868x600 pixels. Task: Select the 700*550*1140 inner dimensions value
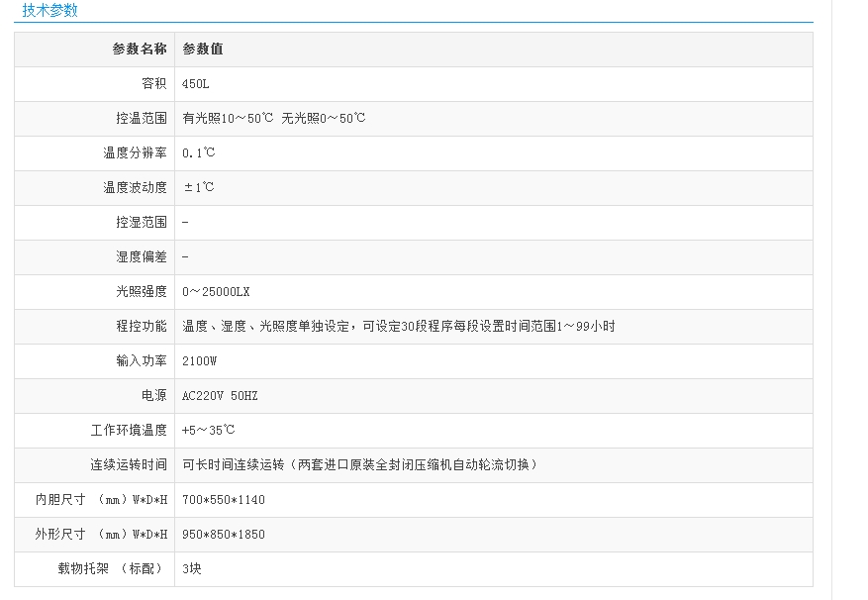point(224,500)
